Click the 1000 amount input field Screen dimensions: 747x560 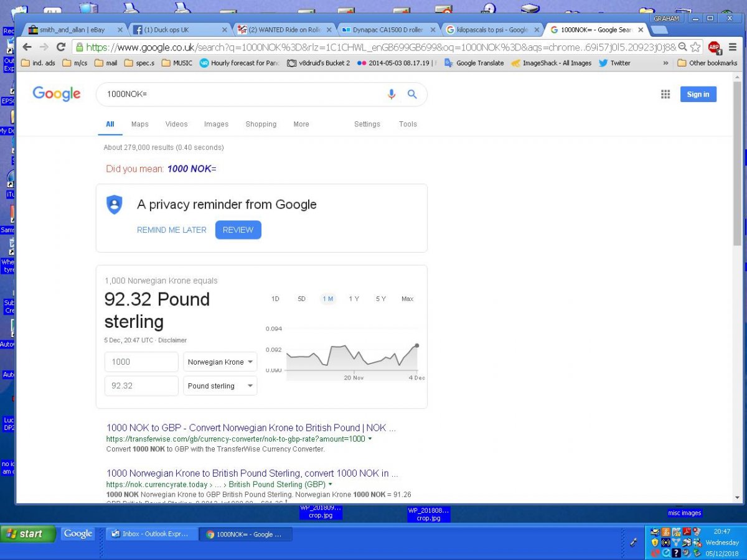pos(141,362)
